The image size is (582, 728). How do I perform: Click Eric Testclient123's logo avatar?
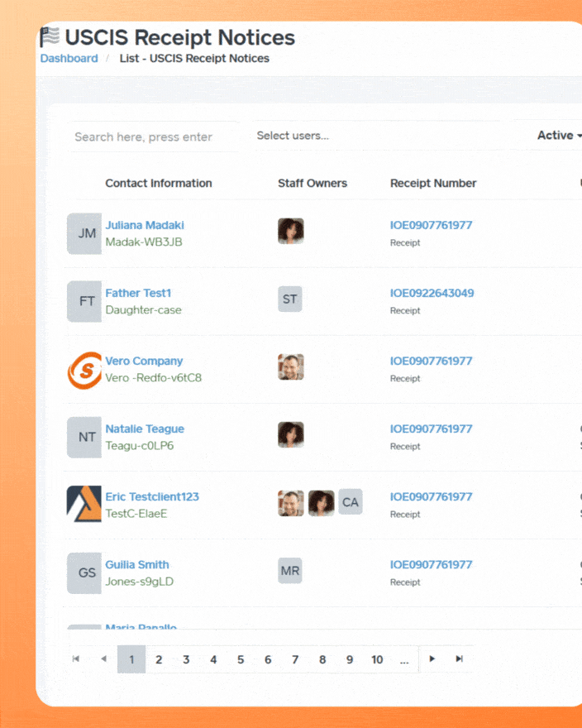[84, 504]
